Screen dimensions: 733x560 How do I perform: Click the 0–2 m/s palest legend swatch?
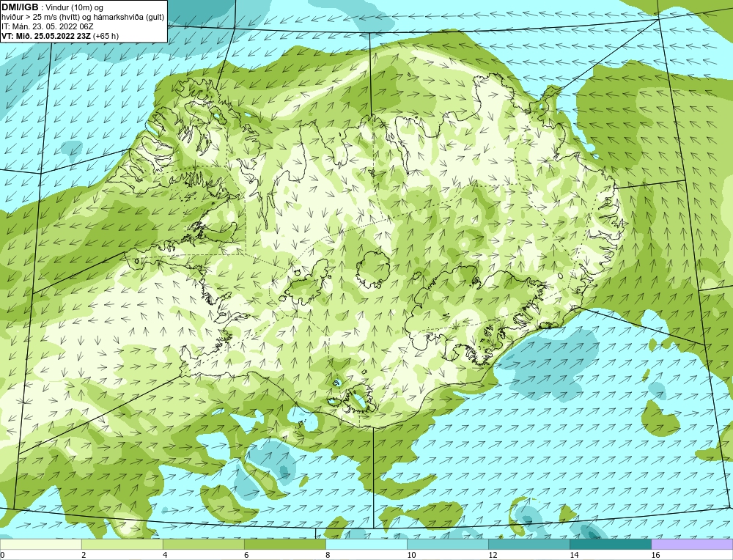(40, 544)
